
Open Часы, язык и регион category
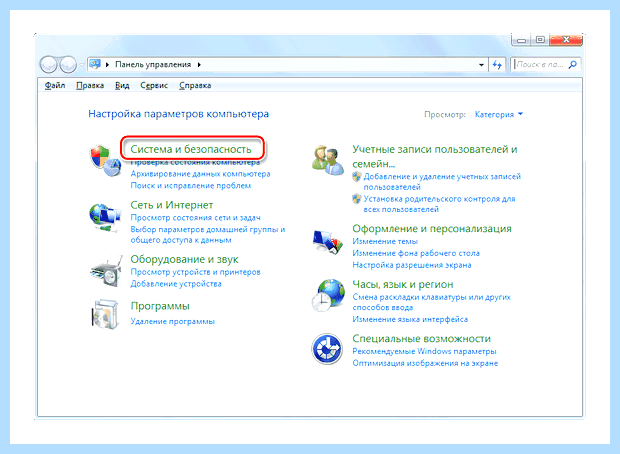403,284
